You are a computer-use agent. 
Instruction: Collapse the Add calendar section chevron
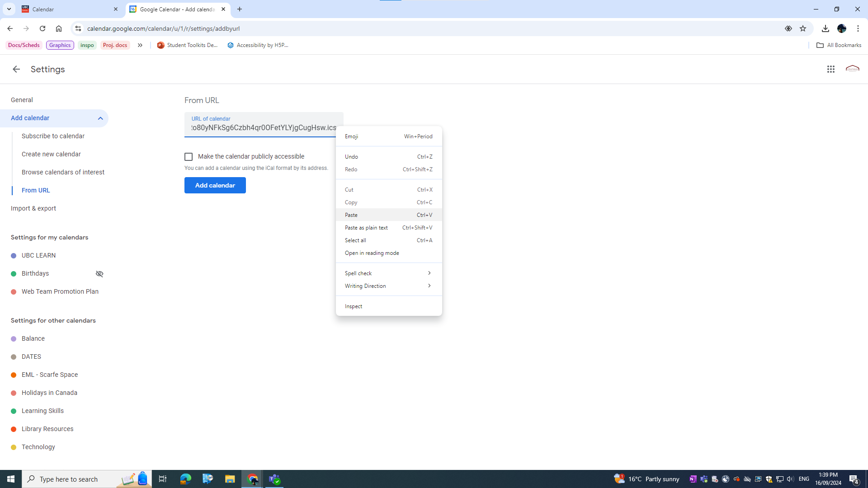[100, 118]
